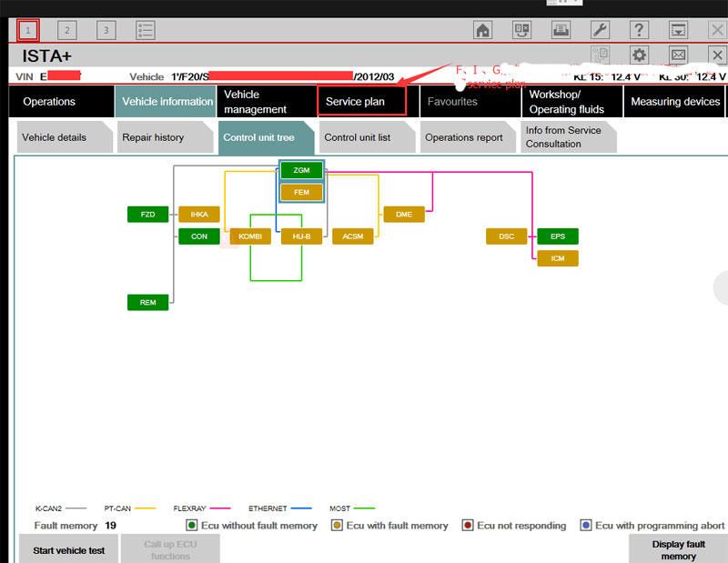Click the blue programming abort legend swatch
This screenshot has height=563, width=728.
coord(586,526)
